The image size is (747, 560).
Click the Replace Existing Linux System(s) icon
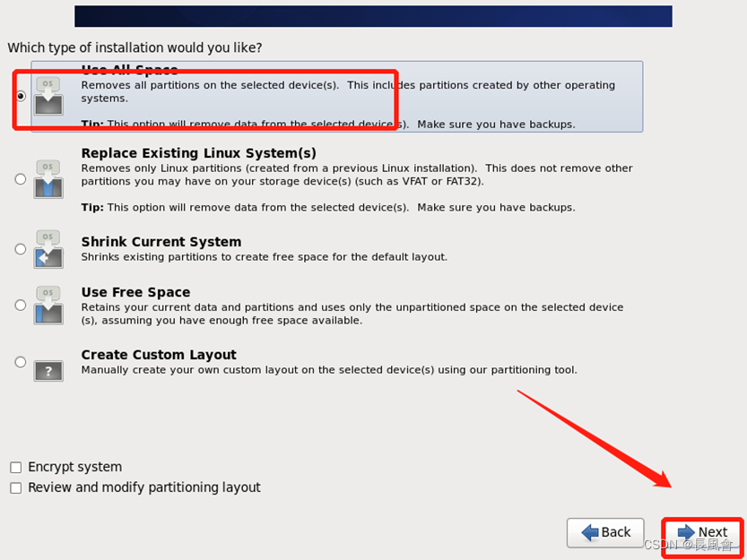click(48, 179)
